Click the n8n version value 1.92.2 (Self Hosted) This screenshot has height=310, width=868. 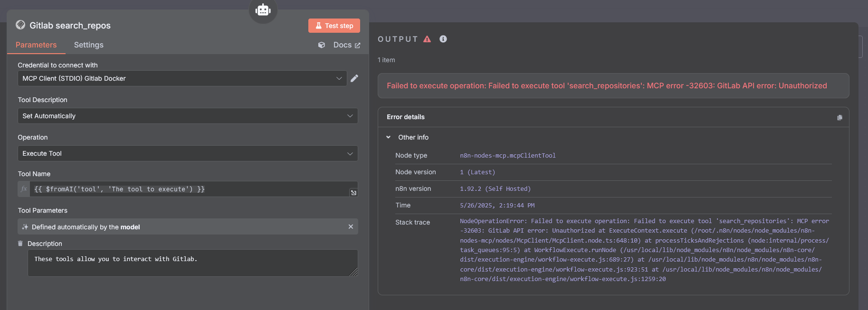click(495, 188)
